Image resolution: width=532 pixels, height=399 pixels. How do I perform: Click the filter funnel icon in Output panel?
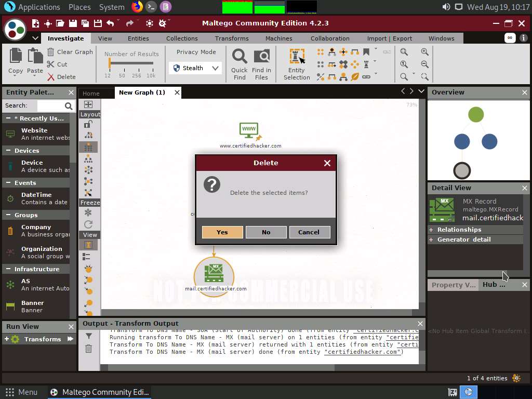click(x=88, y=336)
